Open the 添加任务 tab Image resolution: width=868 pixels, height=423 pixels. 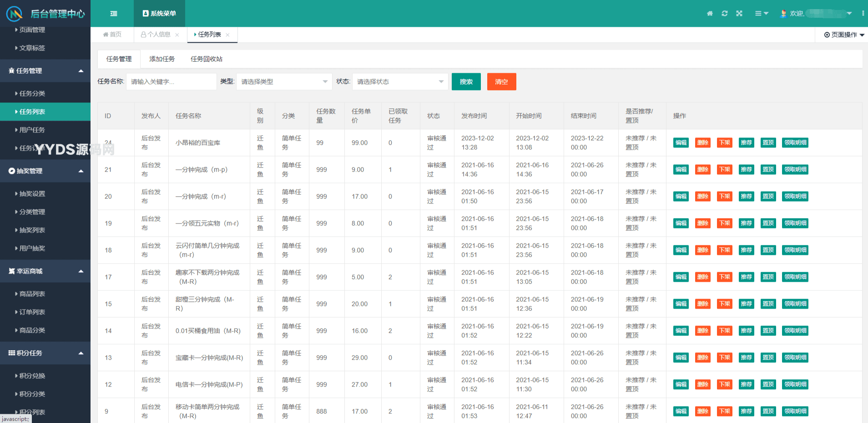coord(162,59)
